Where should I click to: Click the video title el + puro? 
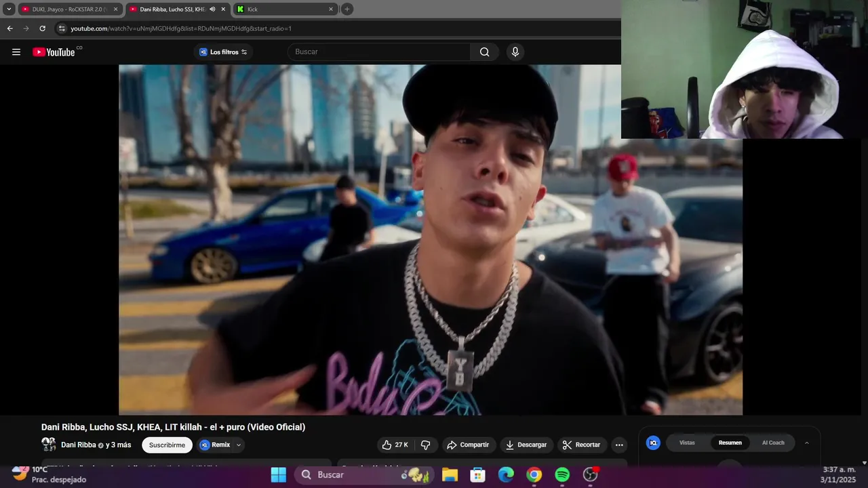(x=173, y=427)
